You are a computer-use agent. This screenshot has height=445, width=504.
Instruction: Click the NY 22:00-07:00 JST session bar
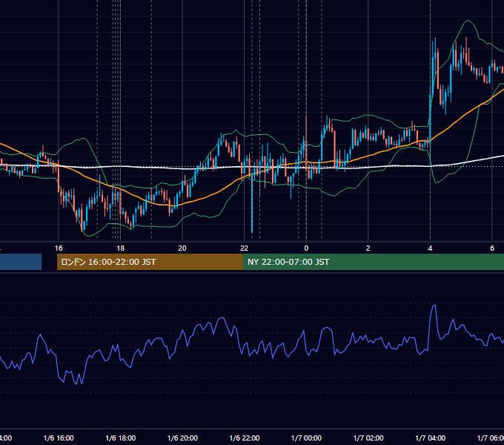tap(373, 262)
